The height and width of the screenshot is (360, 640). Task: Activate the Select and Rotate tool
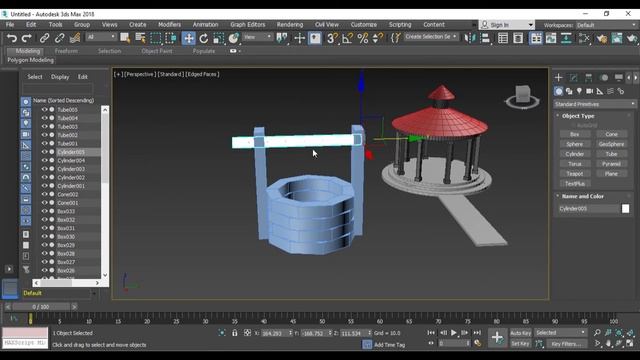click(x=203, y=38)
